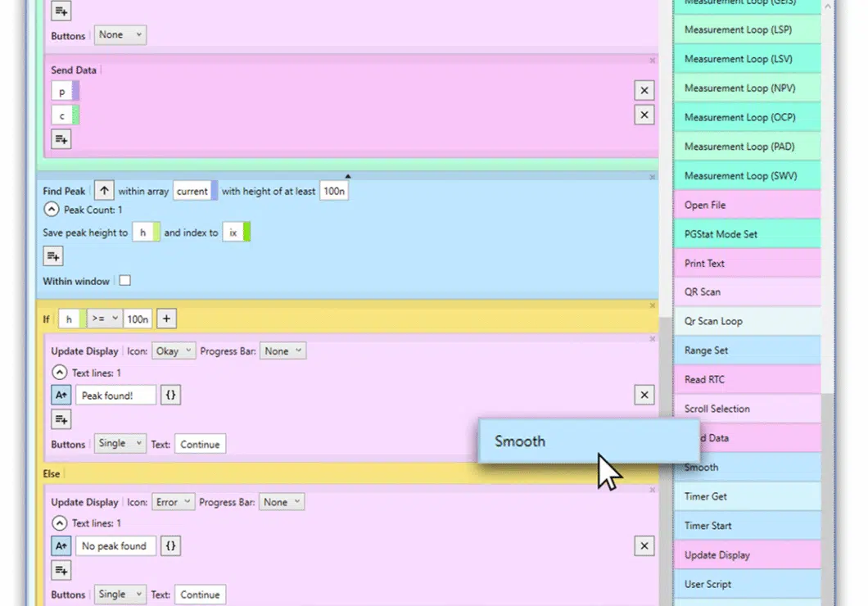Click the add-variable icon under Send Data

coord(61,139)
